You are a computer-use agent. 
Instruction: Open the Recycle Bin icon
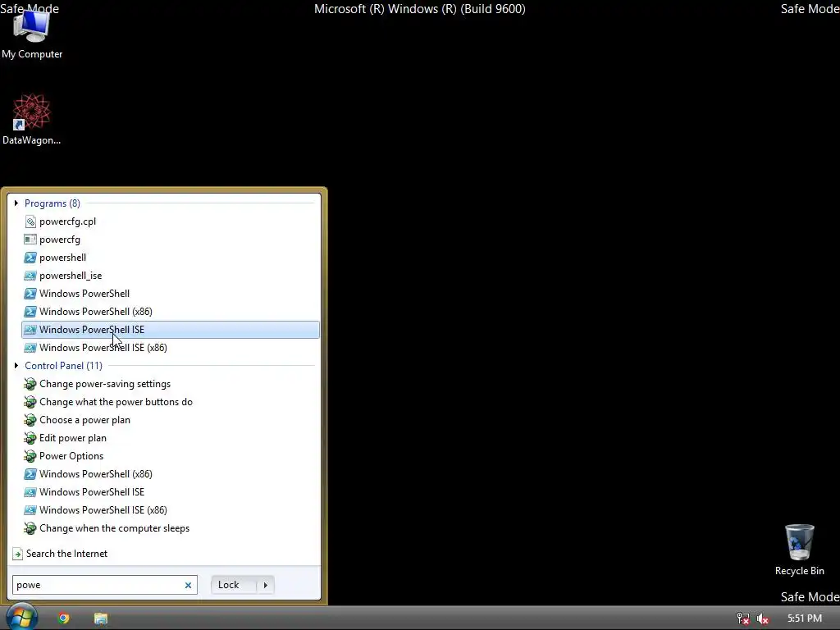point(799,550)
